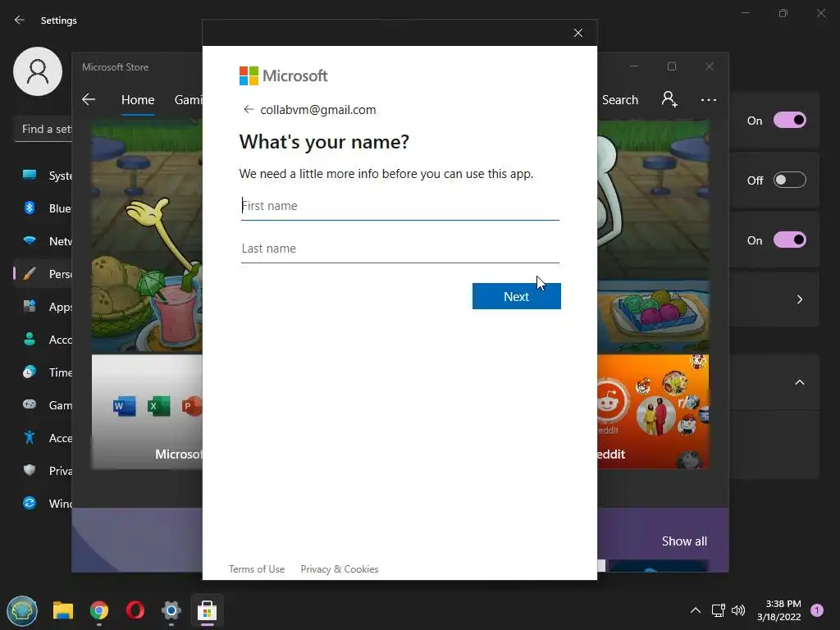
Task: Close the Microsoft sign-in dialog
Action: (578, 33)
